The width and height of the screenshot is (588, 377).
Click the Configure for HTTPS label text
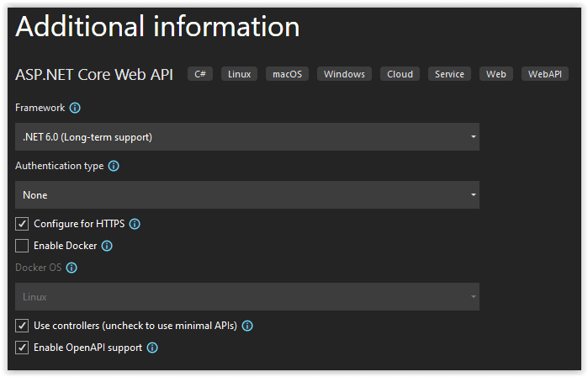(79, 224)
